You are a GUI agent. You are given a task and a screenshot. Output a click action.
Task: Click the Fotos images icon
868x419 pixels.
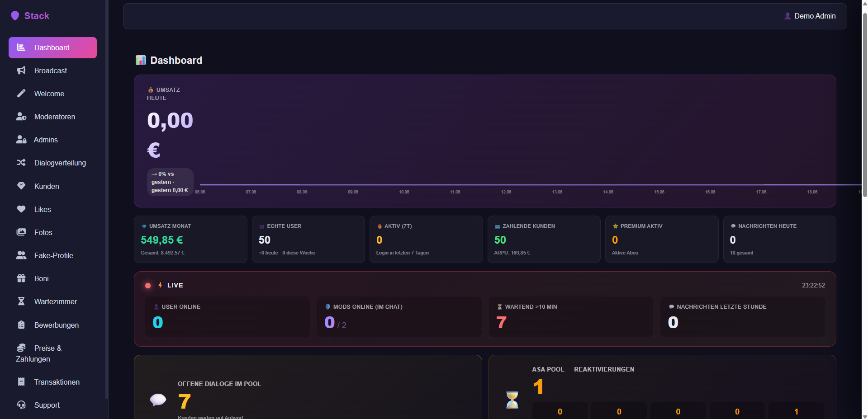click(x=21, y=232)
